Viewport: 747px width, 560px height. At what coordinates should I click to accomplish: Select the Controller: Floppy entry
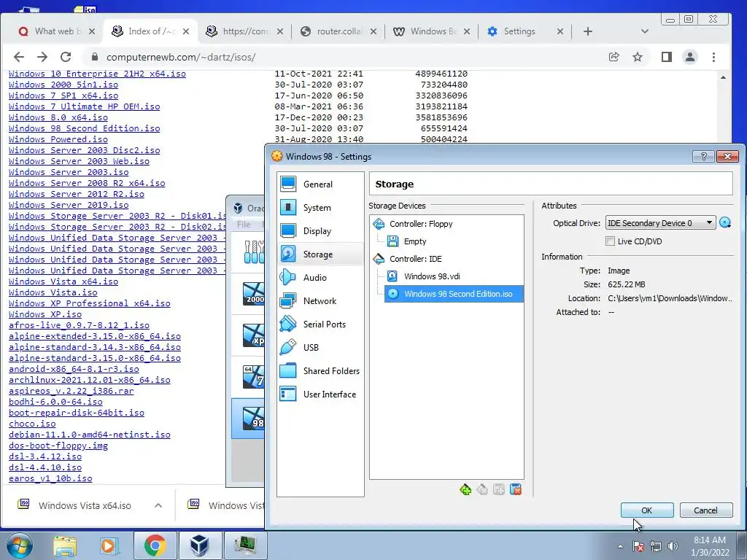(x=421, y=224)
